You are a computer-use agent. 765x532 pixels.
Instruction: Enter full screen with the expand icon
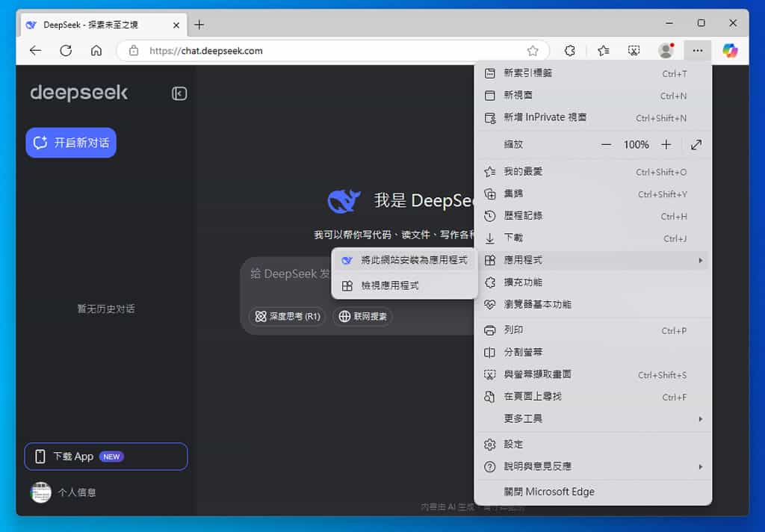(696, 144)
